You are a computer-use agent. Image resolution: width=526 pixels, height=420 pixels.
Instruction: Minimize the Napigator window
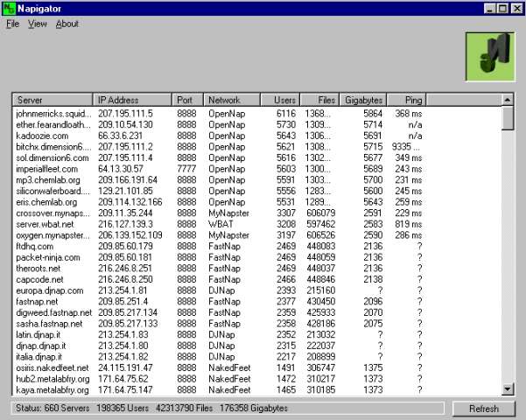coord(490,9)
